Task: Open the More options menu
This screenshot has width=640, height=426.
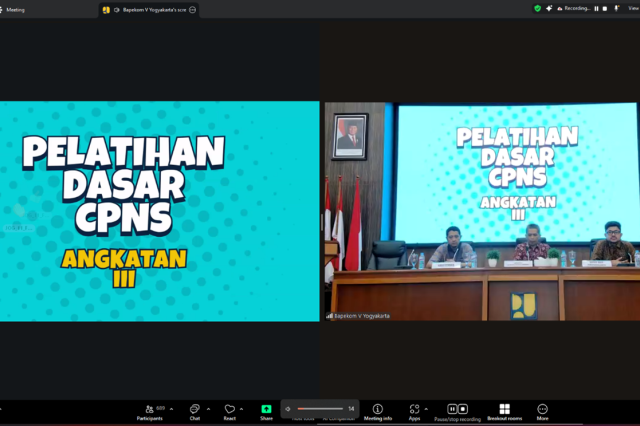Action: [x=542, y=412]
